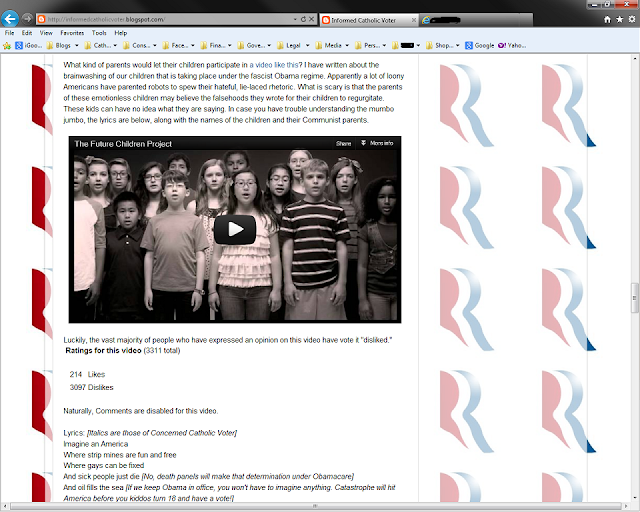Click the '3097 Dislikes' text
640x512 pixels.
[91, 387]
